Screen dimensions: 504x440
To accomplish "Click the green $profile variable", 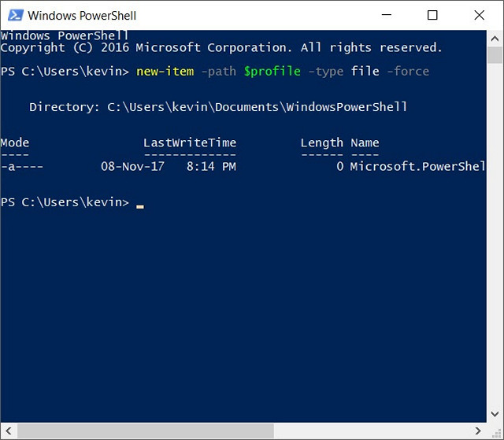I will click(272, 72).
